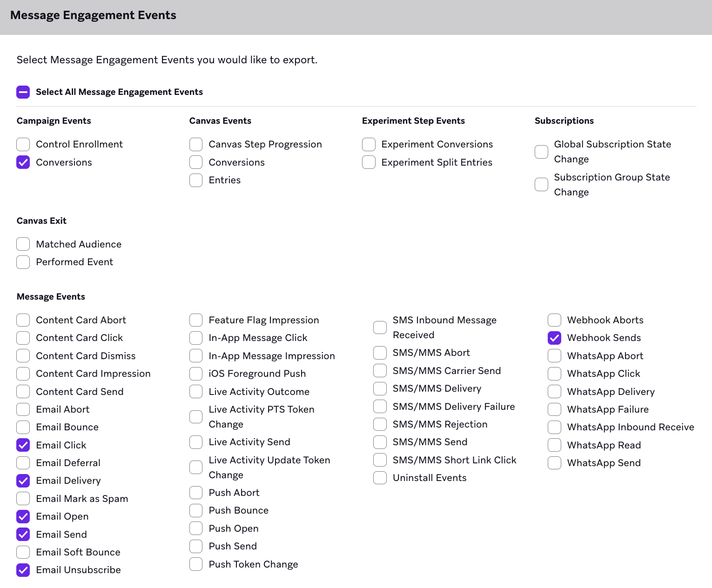Disable Email Unsubscribe export
Viewport: 712px width, 588px height.
[x=23, y=570]
